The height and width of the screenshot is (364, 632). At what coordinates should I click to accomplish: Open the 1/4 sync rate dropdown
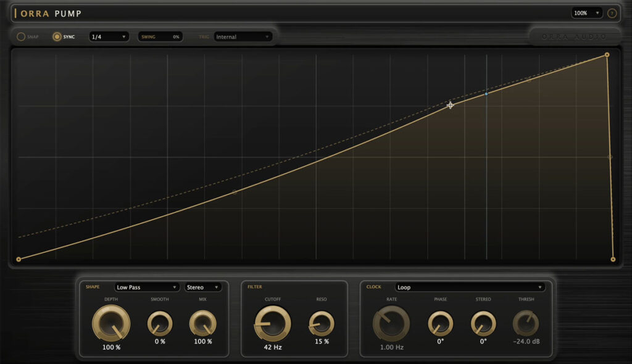(109, 36)
